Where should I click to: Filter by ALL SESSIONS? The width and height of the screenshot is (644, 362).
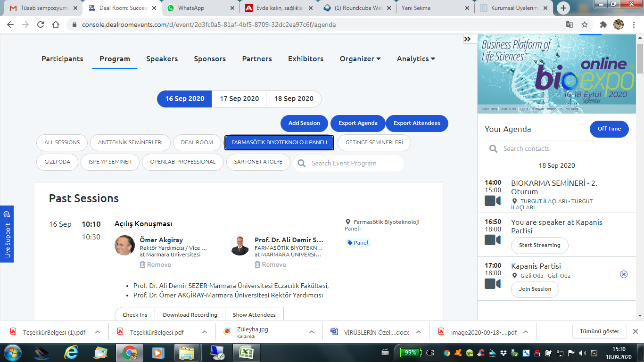click(62, 142)
